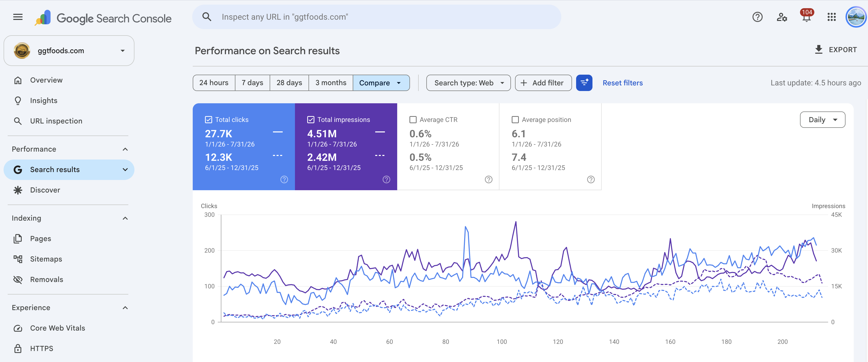Click the Insights lightbulb icon
Viewport: 868px width, 362px height.
pos(18,100)
